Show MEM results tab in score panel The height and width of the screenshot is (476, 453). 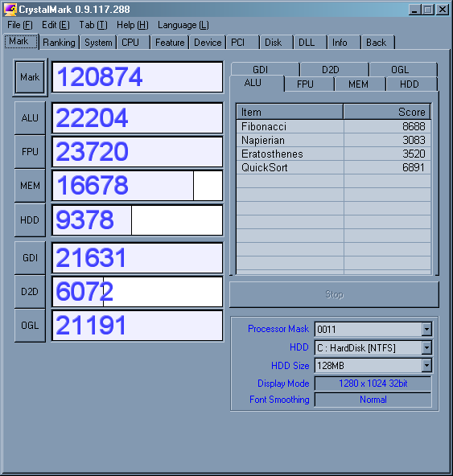[x=360, y=84]
